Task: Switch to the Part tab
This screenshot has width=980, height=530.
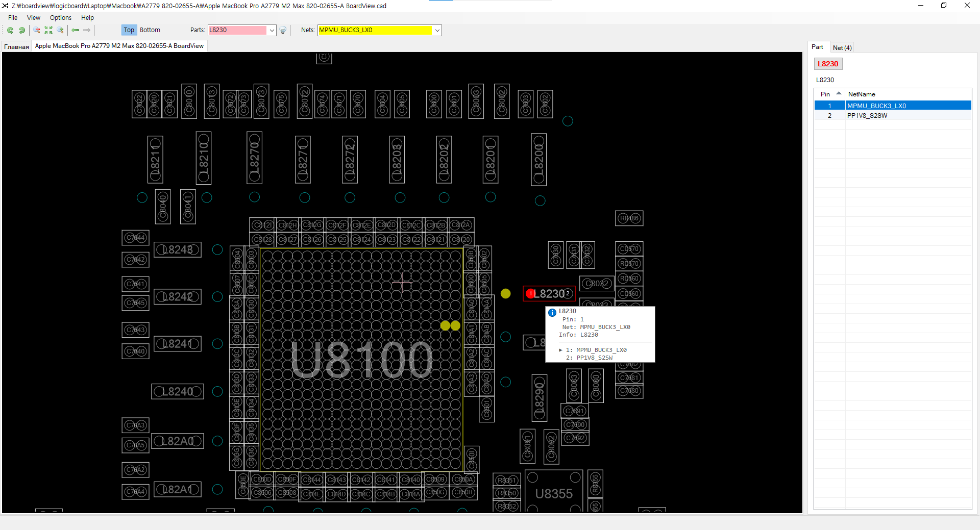Action: click(818, 47)
